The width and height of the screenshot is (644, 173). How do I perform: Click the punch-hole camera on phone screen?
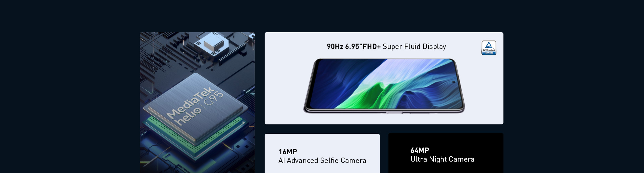pos(454,82)
